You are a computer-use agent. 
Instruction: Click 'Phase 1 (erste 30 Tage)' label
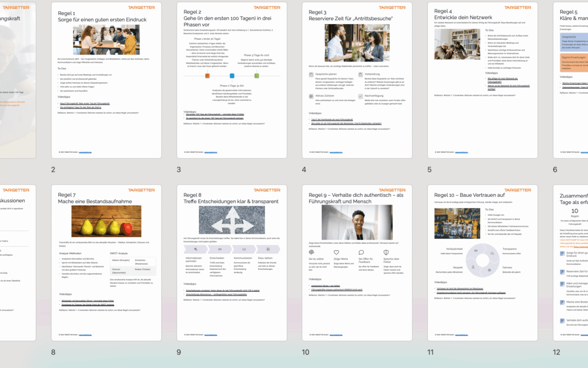[x=207, y=39]
